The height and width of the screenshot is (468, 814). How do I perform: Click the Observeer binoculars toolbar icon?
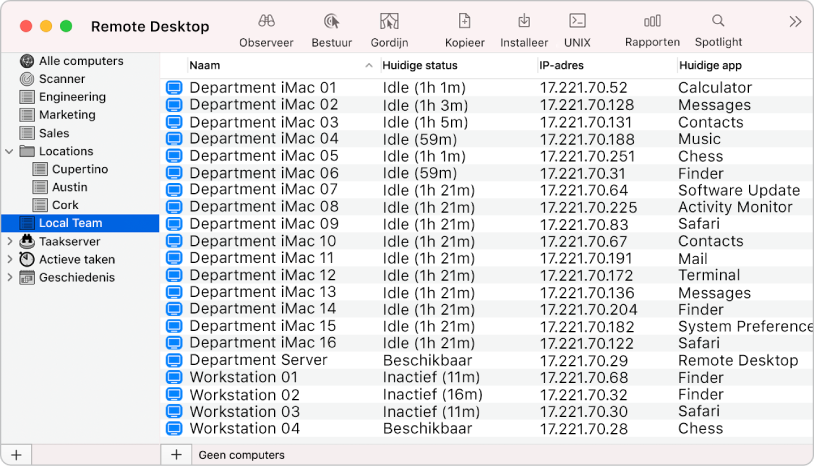click(x=266, y=21)
